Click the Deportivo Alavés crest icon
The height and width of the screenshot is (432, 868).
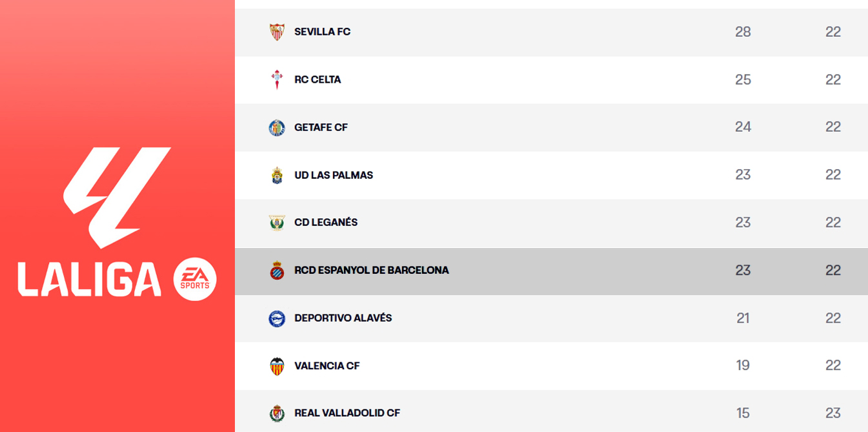tap(277, 318)
